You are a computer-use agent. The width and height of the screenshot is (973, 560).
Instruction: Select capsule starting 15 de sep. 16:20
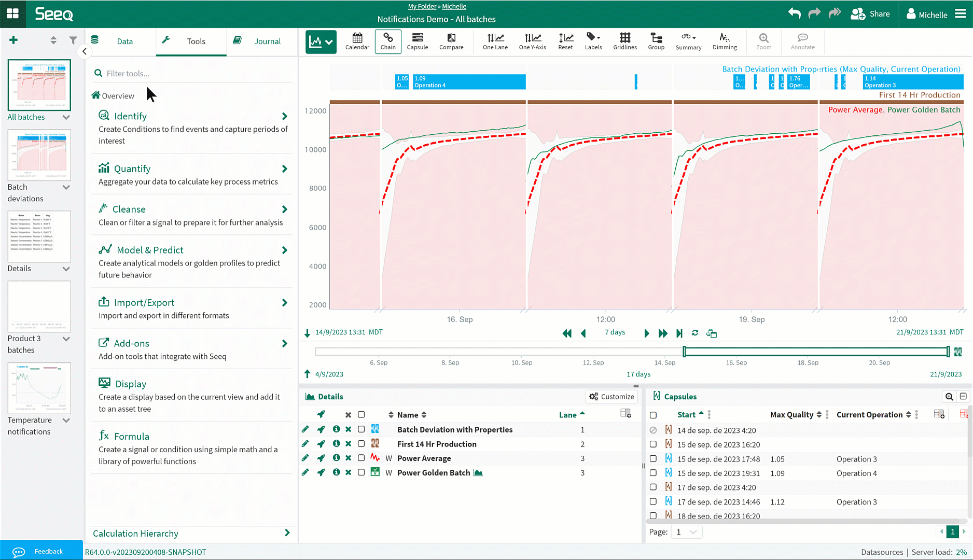pos(653,444)
